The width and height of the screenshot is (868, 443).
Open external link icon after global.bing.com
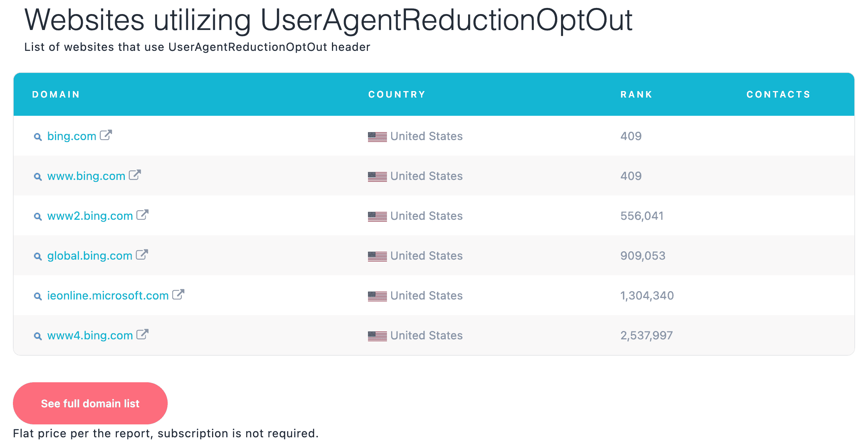point(142,255)
